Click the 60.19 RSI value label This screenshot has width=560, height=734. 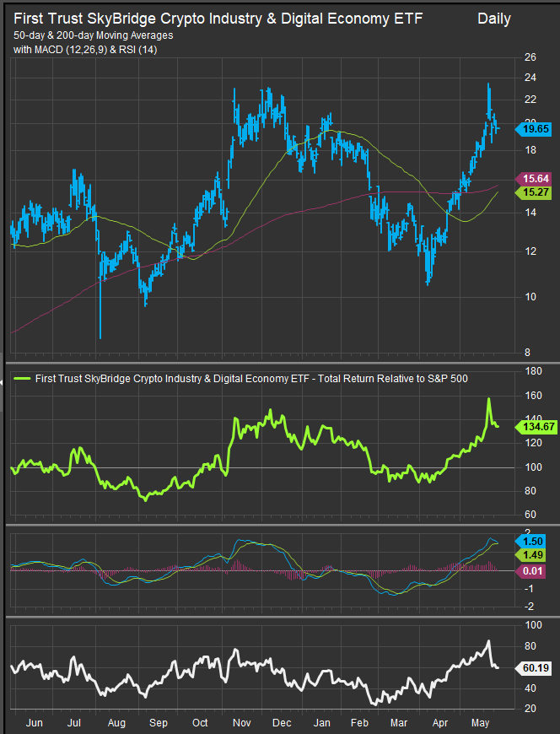533,667
